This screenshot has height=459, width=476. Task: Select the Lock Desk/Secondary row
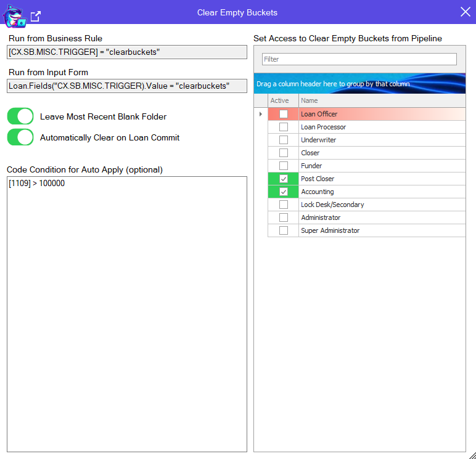pyautogui.click(x=381, y=205)
